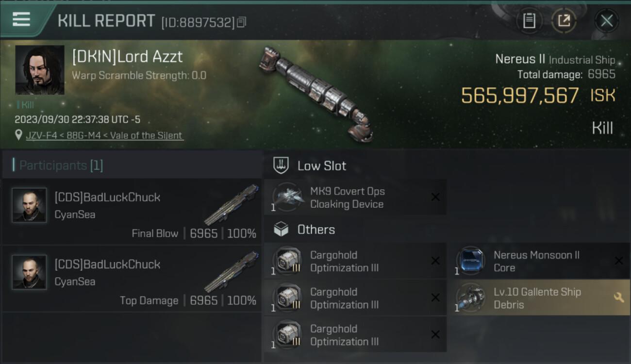Open the clipboard report icon
Image resolution: width=631 pixels, height=364 pixels.
pyautogui.click(x=529, y=21)
